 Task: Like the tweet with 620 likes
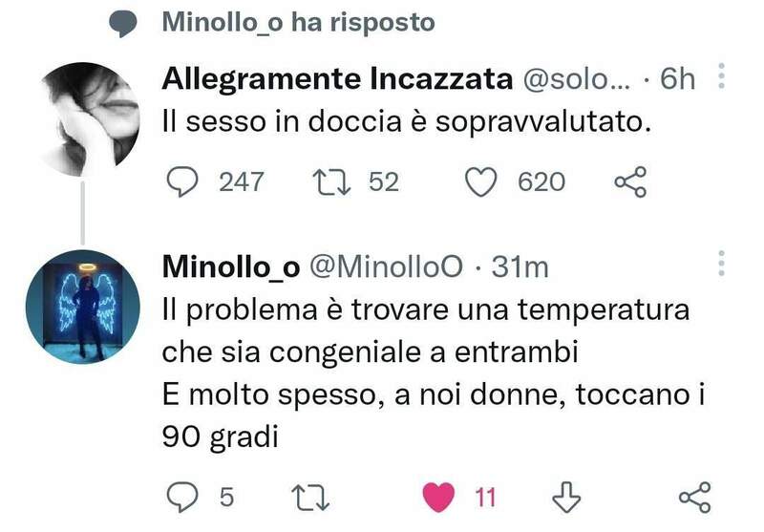coord(483,181)
